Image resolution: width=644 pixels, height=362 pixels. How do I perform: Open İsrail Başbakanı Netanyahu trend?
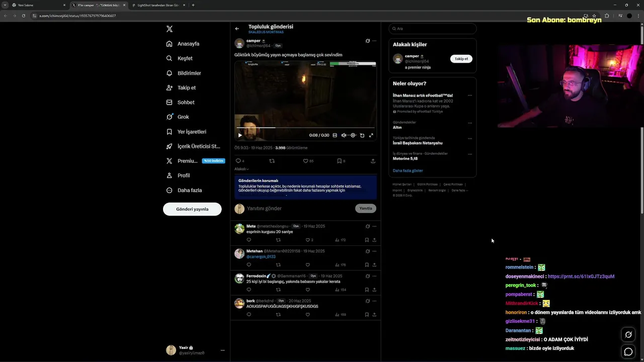pos(418,143)
